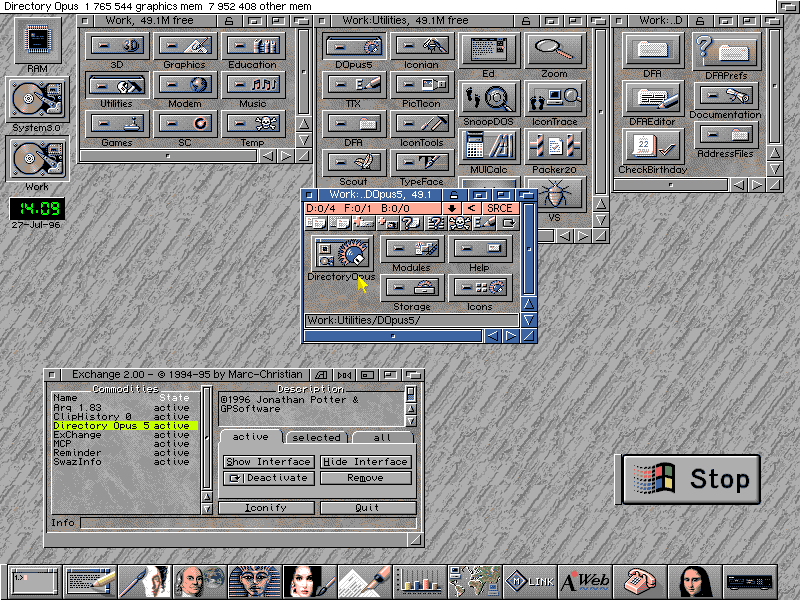Screen dimensions: 800x600
Task: Select 'Arq 1.83' in Commodities list
Action: pos(125,408)
